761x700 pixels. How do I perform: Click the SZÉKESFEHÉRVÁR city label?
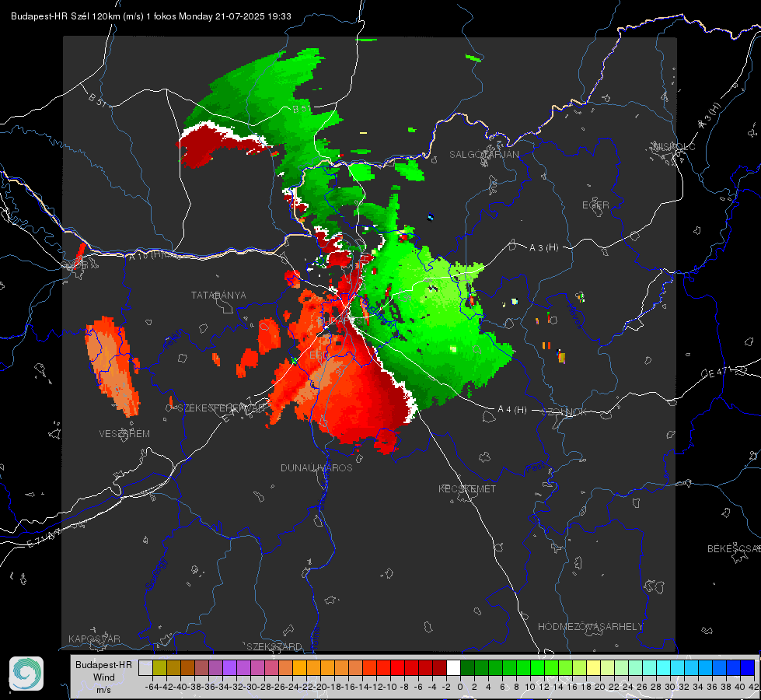coord(223,408)
